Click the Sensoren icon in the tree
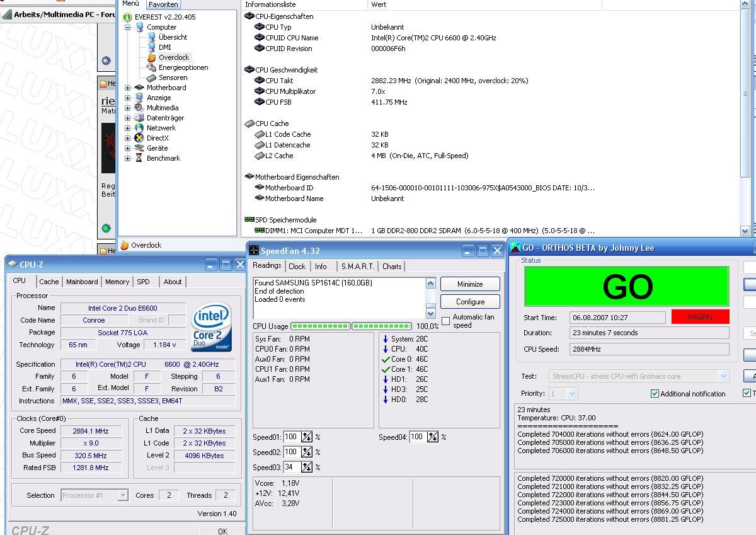756x535 pixels. [151, 78]
